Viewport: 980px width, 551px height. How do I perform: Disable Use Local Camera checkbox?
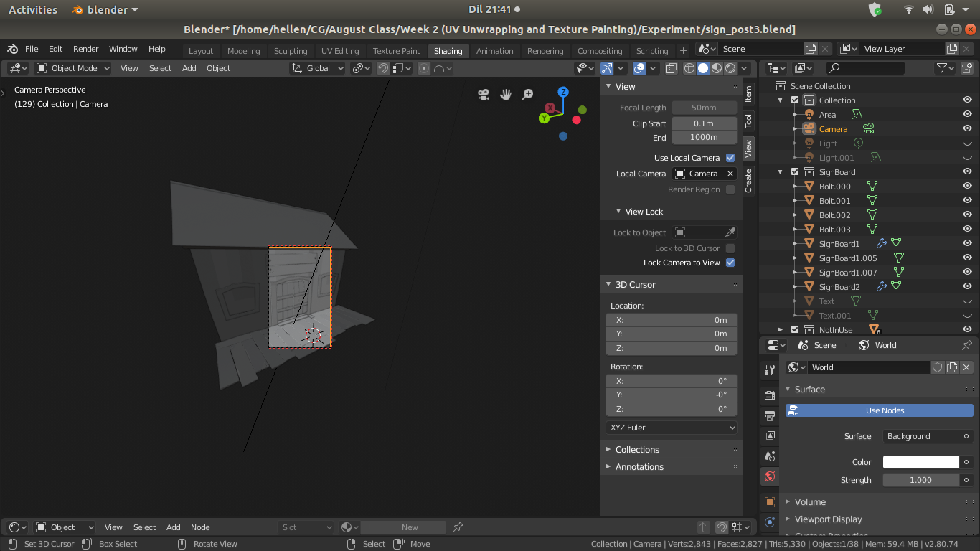coord(730,158)
